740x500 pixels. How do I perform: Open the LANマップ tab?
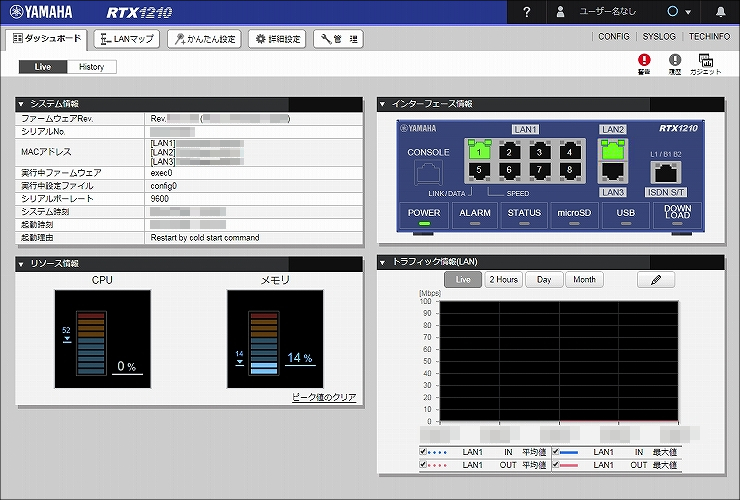tap(126, 39)
